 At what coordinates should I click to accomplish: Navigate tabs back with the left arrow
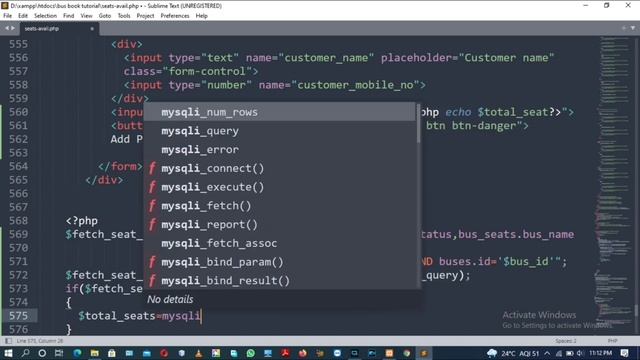click(x=7, y=28)
